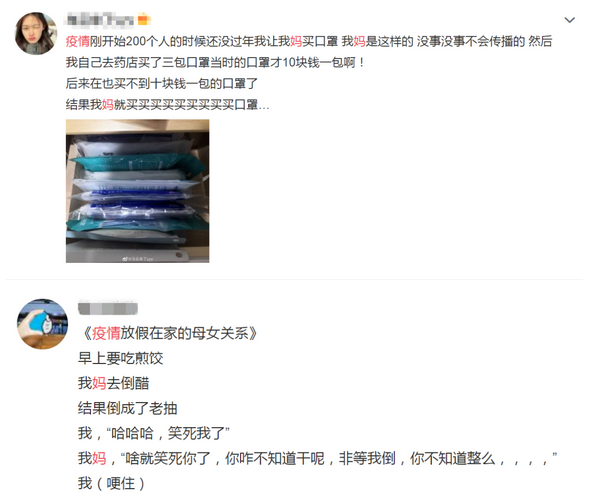This screenshot has width=595, height=504.
Task: Click red 疫情 keyword starting first post
Action: 78,41
